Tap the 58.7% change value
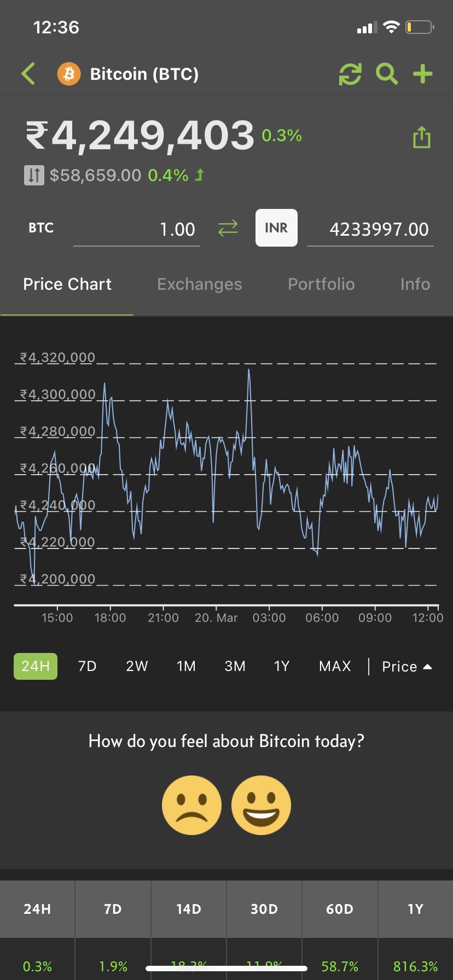This screenshot has height=980, width=453. pyautogui.click(x=340, y=967)
